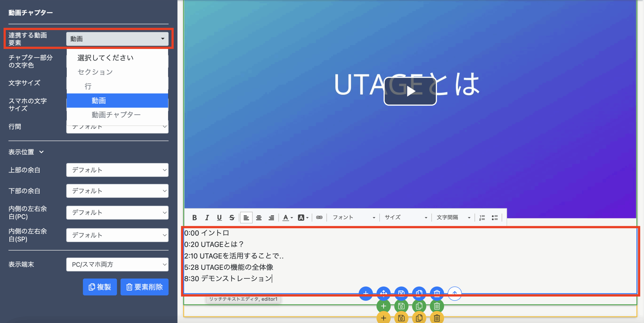Insert a numbered list
The width and height of the screenshot is (644, 323).
[482, 218]
